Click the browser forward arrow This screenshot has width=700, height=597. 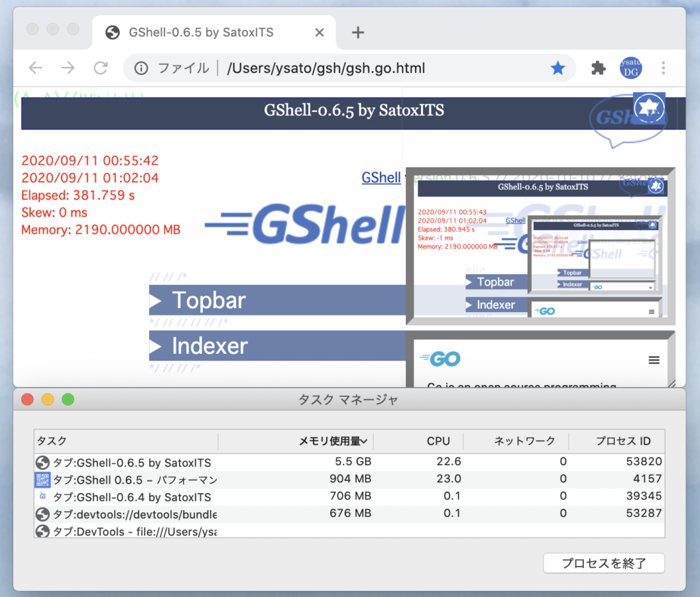coord(68,68)
